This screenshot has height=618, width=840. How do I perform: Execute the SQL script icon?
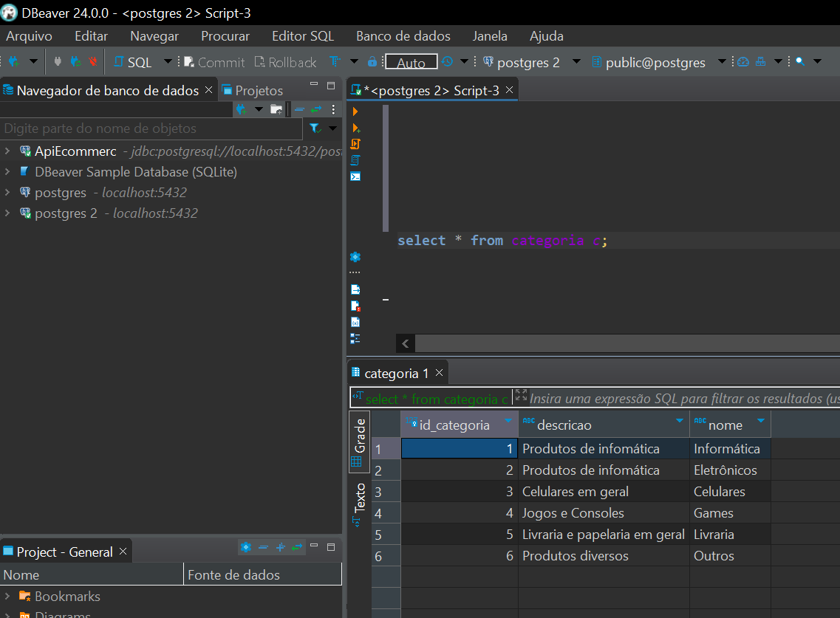click(x=355, y=144)
